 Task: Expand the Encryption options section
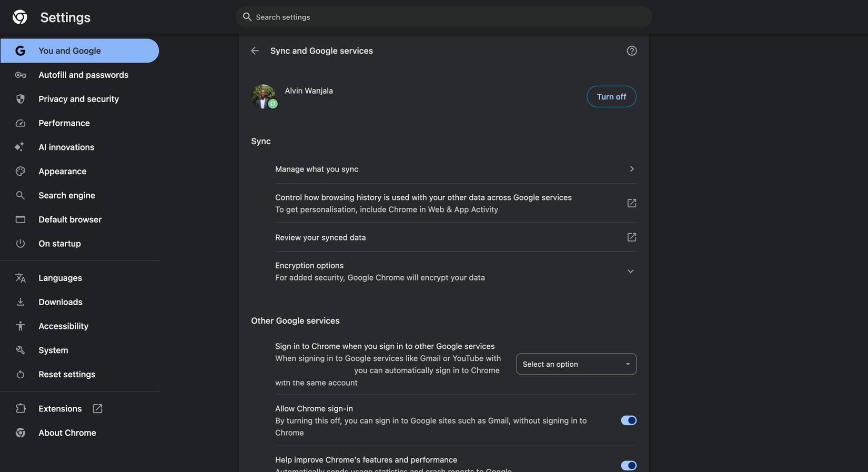pyautogui.click(x=630, y=271)
